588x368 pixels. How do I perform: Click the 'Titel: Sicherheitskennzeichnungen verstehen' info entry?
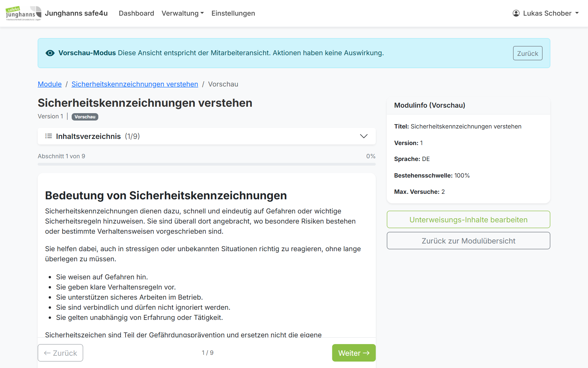click(458, 126)
